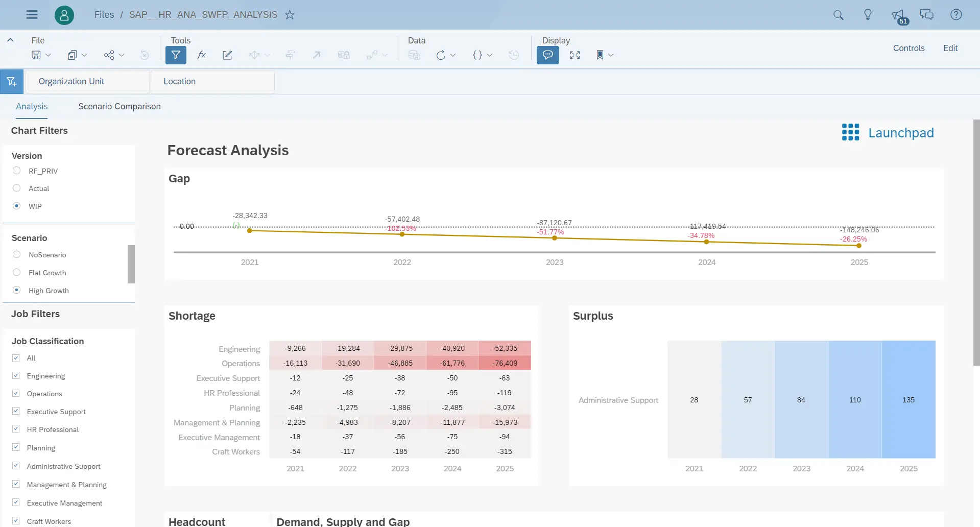This screenshot has height=527, width=980.
Task: Select the Filter tool in Tools
Action: (176, 55)
